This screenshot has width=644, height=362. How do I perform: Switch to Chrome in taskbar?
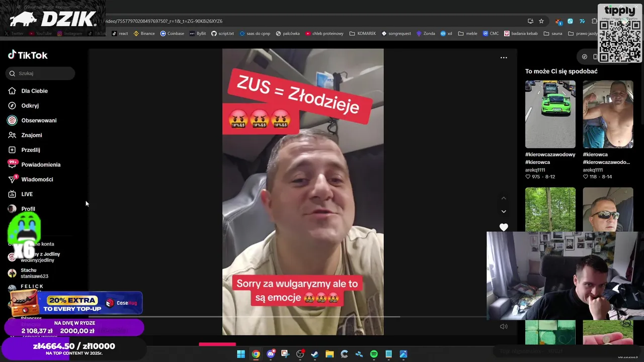(256, 354)
